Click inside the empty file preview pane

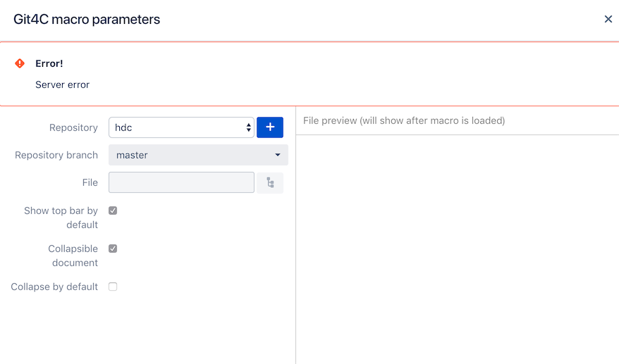(x=457, y=249)
